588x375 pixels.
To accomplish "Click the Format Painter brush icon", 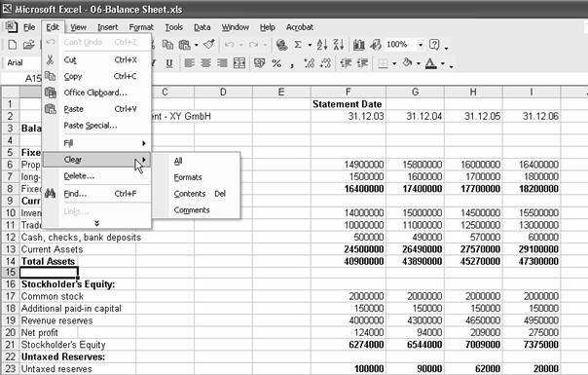I will click(209, 45).
